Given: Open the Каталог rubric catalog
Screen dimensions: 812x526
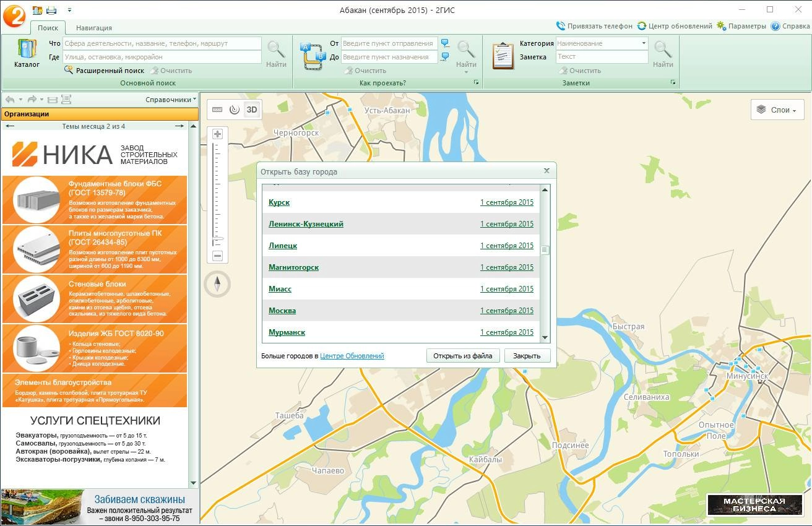Looking at the screenshot, I should 27,53.
